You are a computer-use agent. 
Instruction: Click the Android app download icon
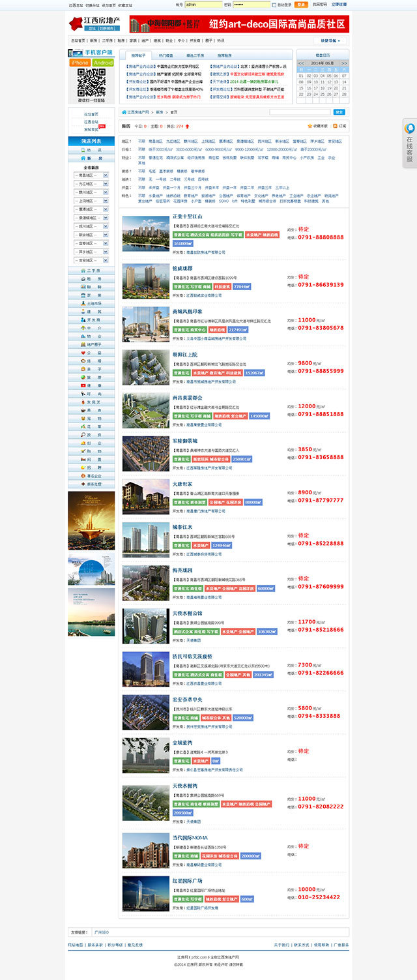tap(103, 63)
